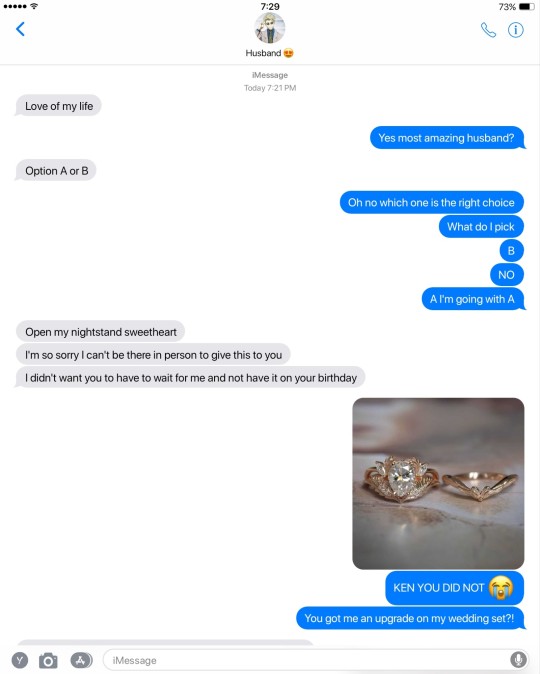
Task: Open the wedding ring photo
Action: point(438,484)
